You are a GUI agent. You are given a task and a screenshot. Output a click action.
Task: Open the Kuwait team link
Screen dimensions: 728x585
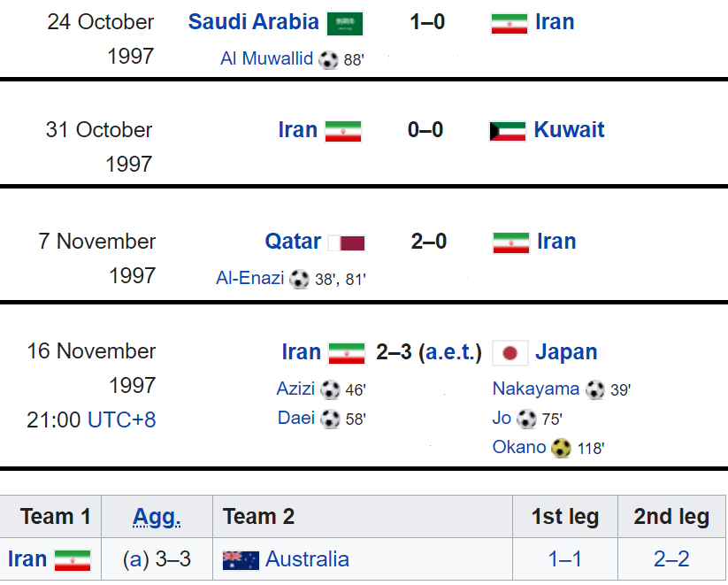click(569, 129)
